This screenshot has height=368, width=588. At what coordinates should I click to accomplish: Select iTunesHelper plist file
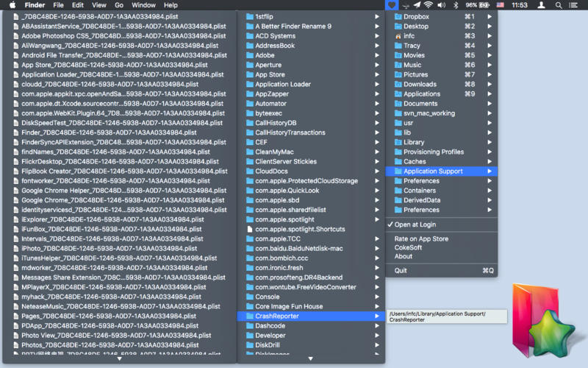pyautogui.click(x=118, y=258)
